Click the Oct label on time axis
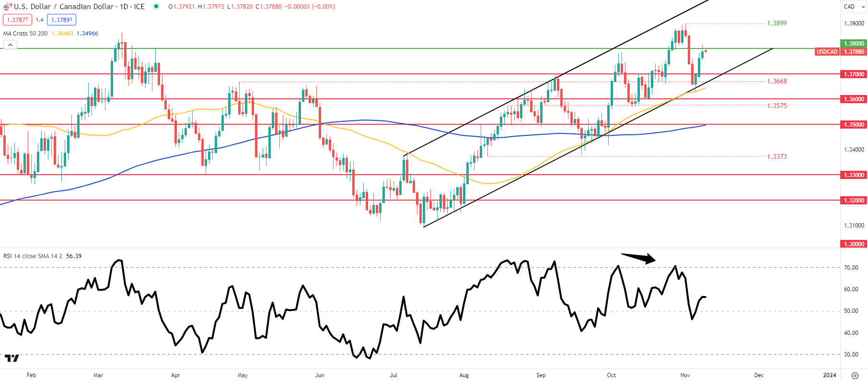The height and width of the screenshot is (381, 868). (x=612, y=375)
